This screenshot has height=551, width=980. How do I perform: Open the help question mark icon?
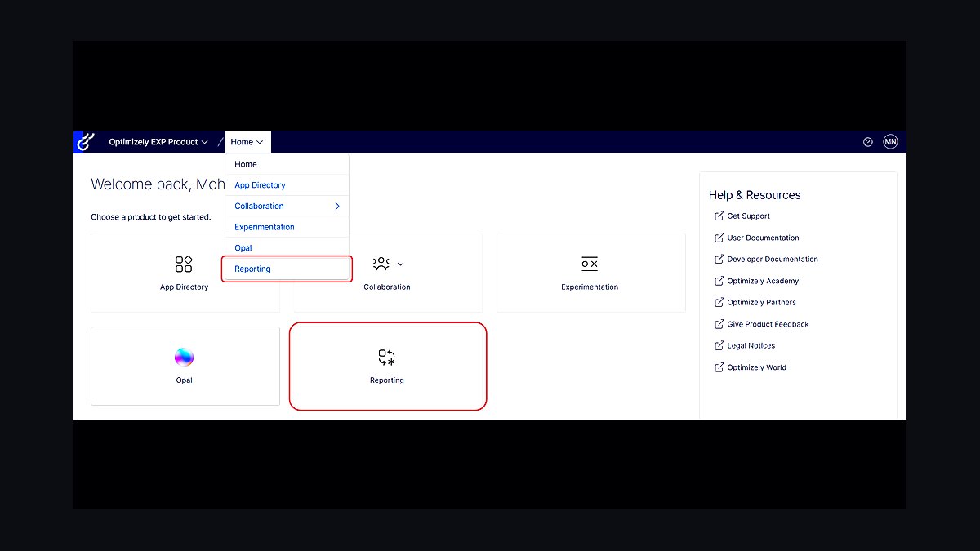868,142
